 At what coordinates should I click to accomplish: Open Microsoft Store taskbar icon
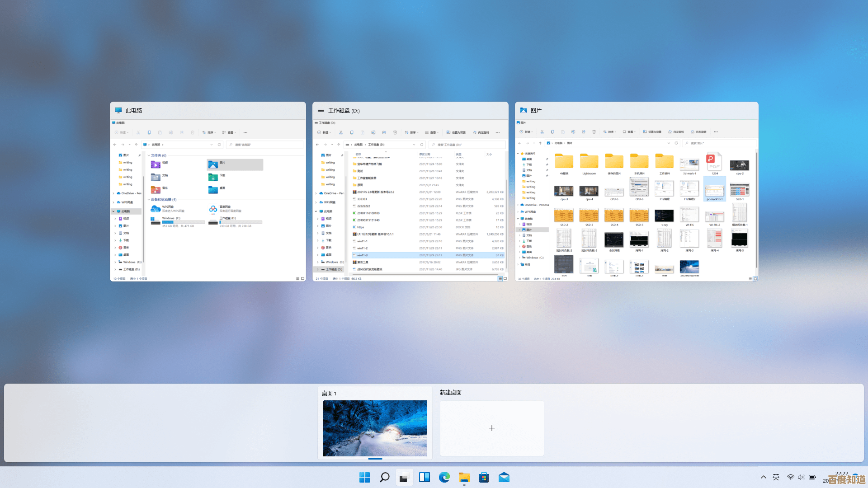[484, 477]
